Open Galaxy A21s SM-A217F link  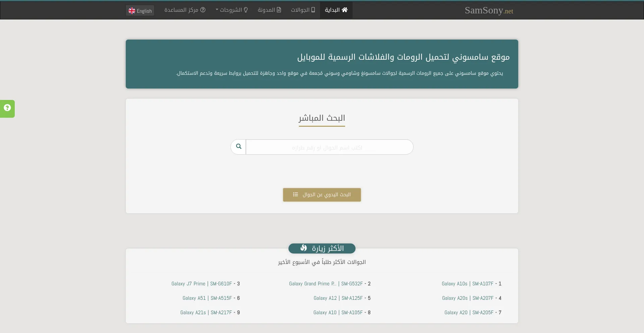206,313
